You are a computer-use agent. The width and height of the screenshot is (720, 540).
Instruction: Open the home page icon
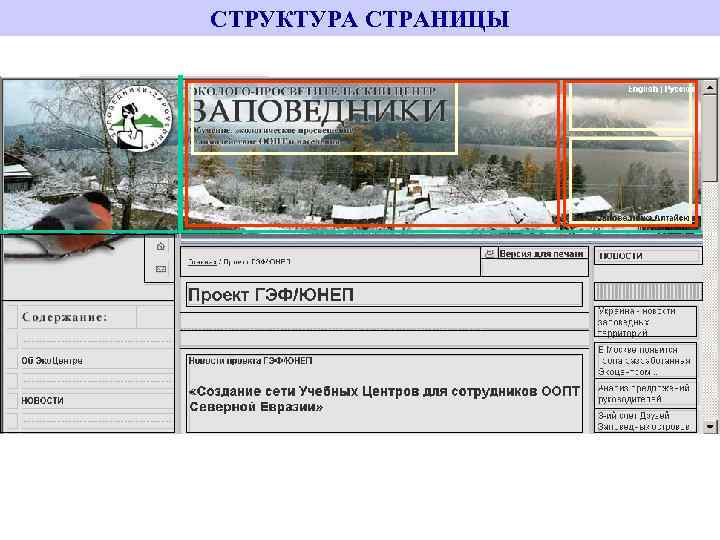(160, 247)
